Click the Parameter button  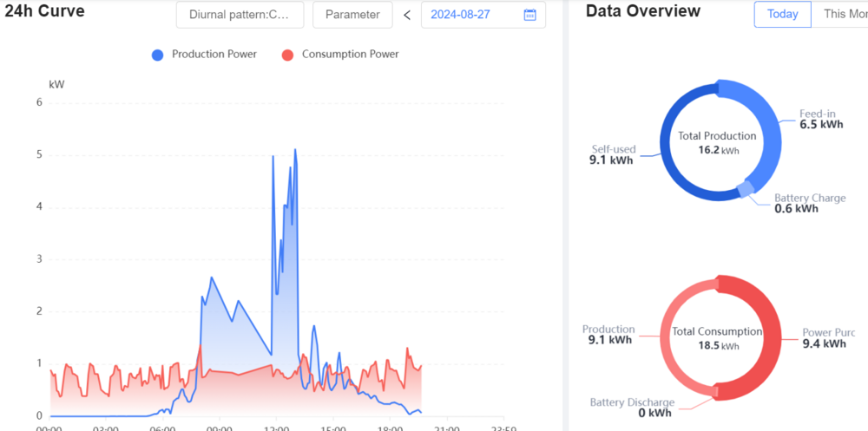tap(352, 15)
